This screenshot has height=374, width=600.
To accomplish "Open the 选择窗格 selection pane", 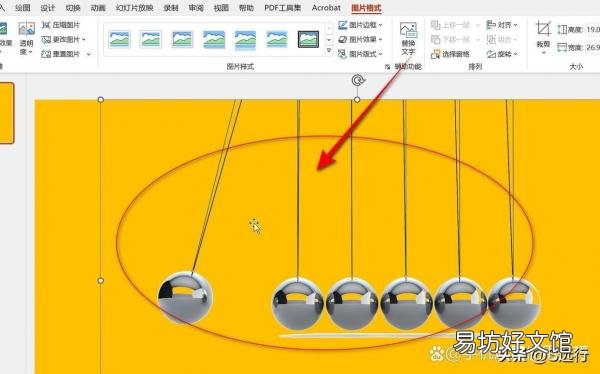I will [450, 54].
